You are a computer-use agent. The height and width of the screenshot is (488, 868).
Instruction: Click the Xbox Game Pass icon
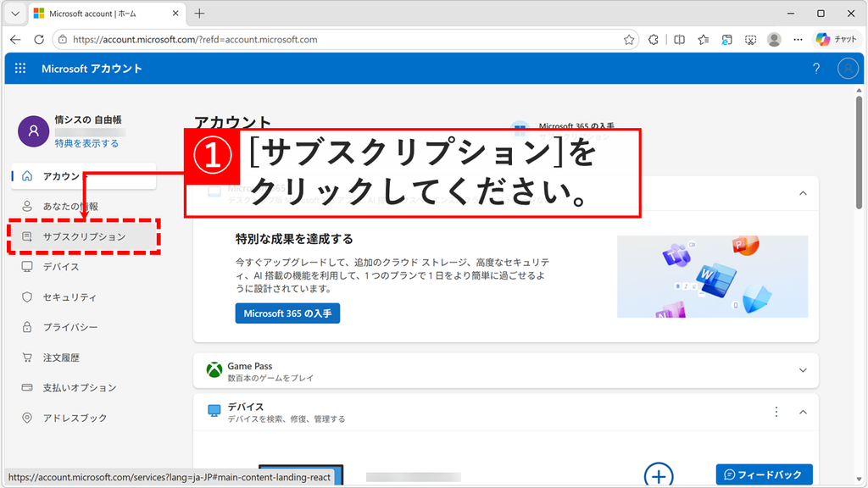(x=214, y=369)
